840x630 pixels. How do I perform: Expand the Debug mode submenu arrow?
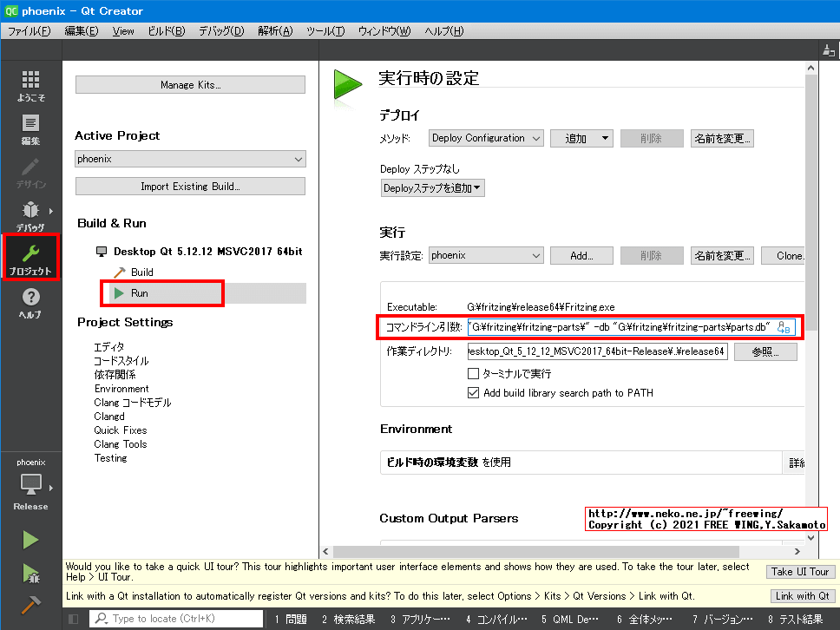pyautogui.click(x=51, y=211)
